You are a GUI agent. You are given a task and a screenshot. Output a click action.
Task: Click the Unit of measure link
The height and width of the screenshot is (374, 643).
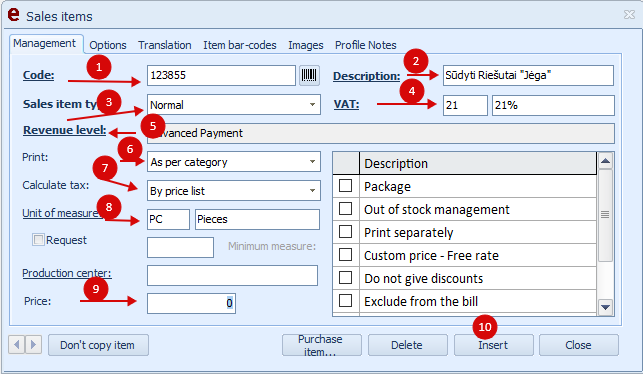point(61,213)
